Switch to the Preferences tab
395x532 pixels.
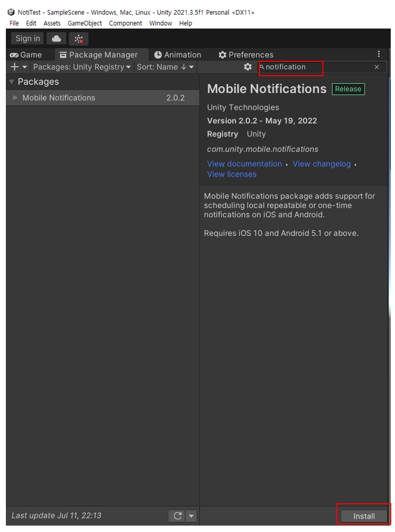pos(246,54)
